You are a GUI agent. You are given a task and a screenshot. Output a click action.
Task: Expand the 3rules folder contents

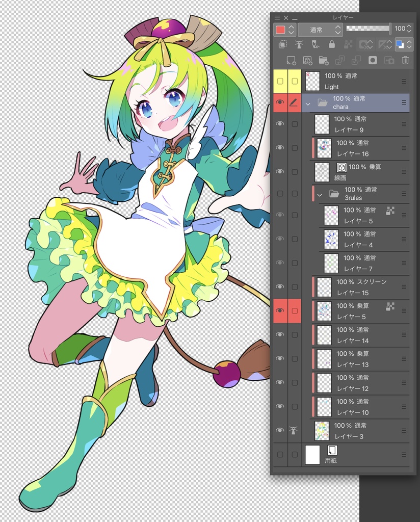[320, 194]
